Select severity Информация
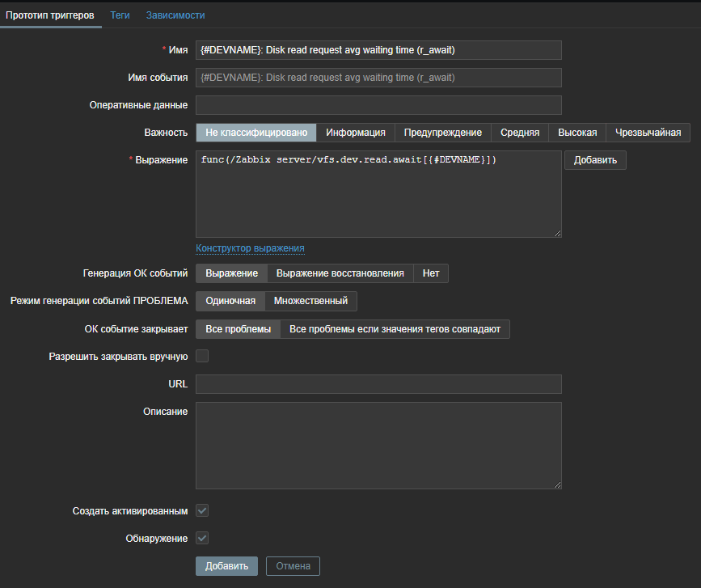 coord(355,133)
